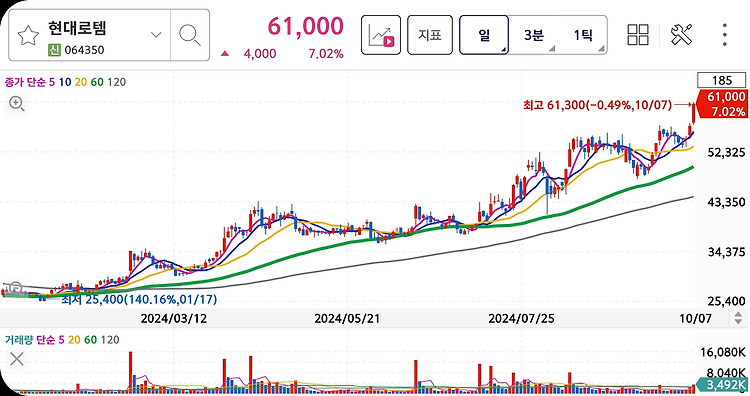Select the 1틱 period tab

click(x=583, y=35)
